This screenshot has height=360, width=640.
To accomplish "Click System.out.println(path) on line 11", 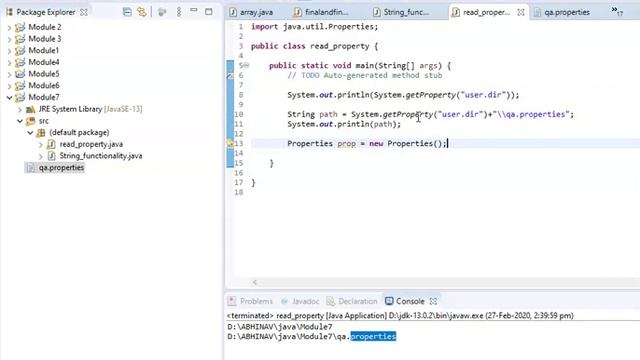I will [x=344, y=124].
